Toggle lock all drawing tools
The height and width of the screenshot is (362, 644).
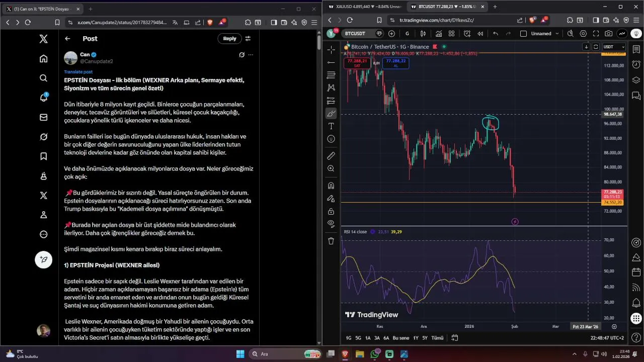point(331,211)
